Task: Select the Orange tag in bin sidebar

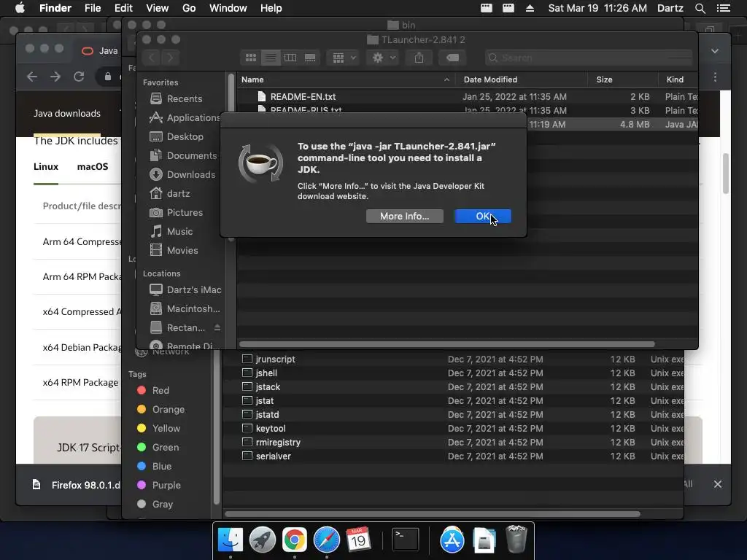Action: tap(160, 410)
